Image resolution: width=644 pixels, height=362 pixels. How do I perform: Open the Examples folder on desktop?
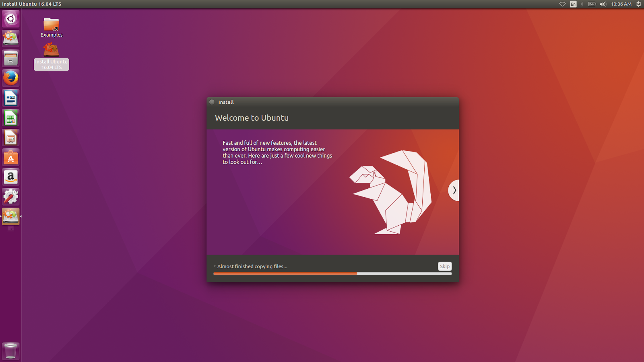point(52,27)
